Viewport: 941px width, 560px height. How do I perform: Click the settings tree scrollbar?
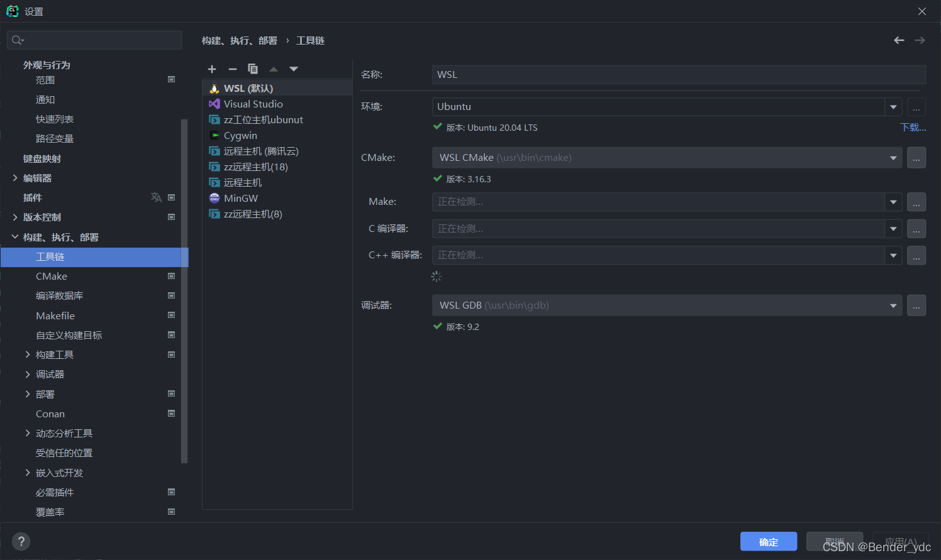pyautogui.click(x=184, y=291)
